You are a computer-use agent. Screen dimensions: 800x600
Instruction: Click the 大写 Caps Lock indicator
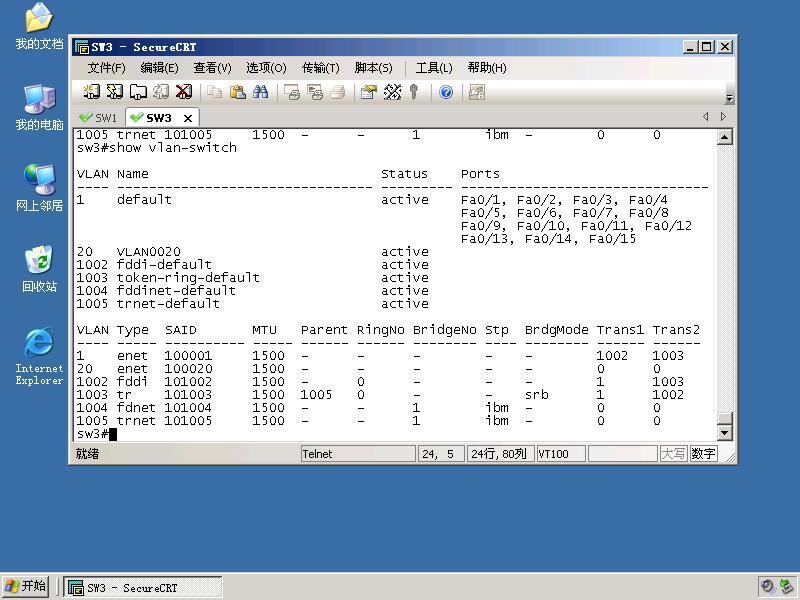click(x=673, y=454)
